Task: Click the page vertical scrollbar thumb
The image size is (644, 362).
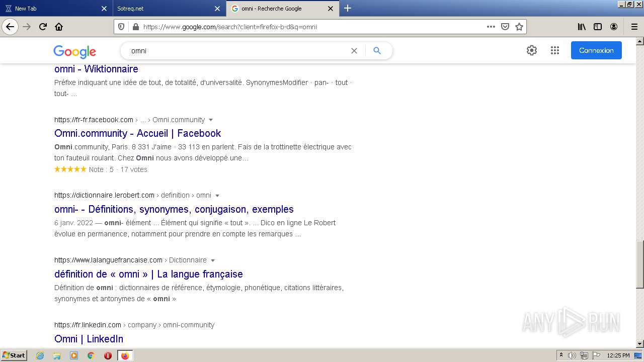Action: [639, 265]
